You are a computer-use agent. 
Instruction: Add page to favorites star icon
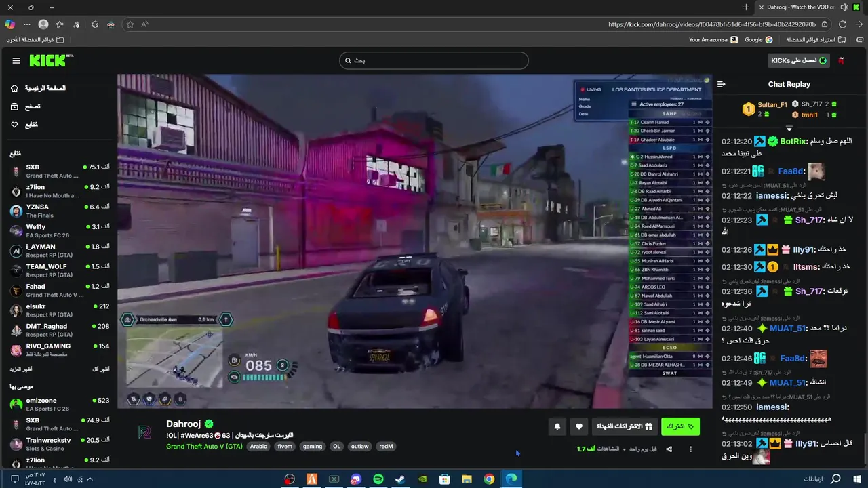(130, 24)
